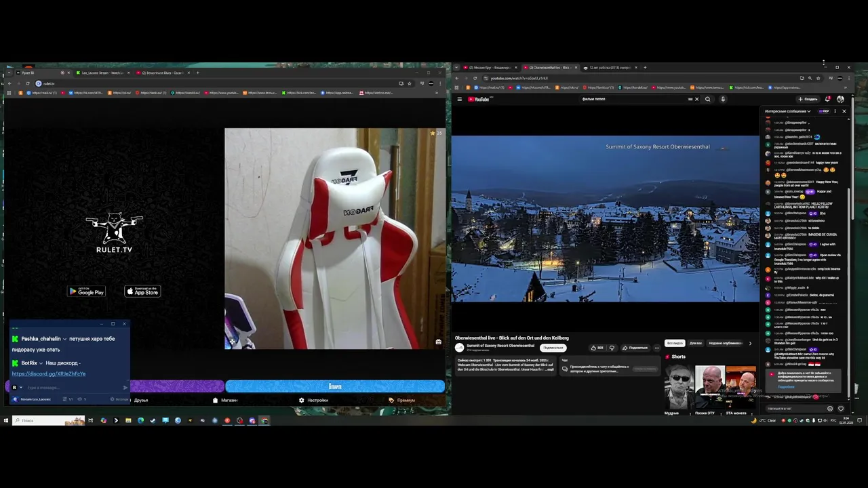This screenshot has width=868, height=488.
Task: Open the middle Shorts thumbnail
Action: (710, 387)
